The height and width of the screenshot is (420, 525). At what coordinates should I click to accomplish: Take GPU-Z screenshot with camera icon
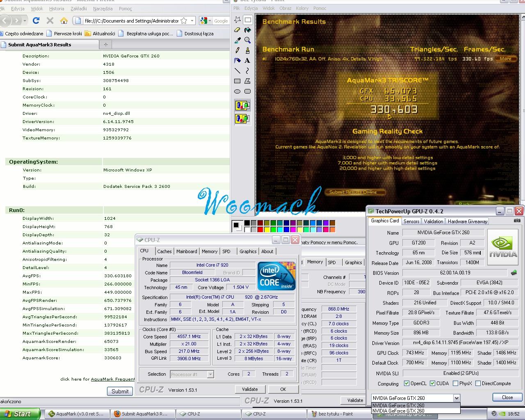coord(517,221)
